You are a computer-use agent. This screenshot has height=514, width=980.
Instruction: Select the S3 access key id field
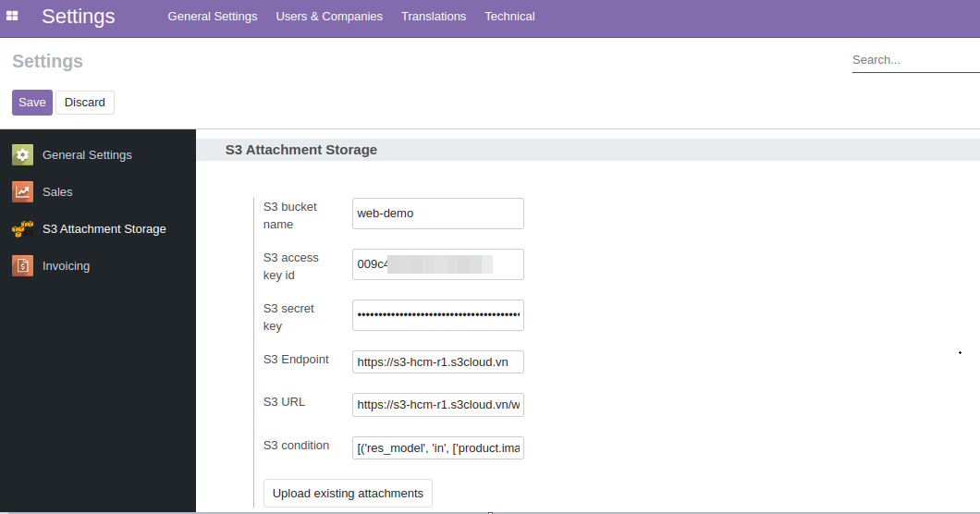pos(437,264)
